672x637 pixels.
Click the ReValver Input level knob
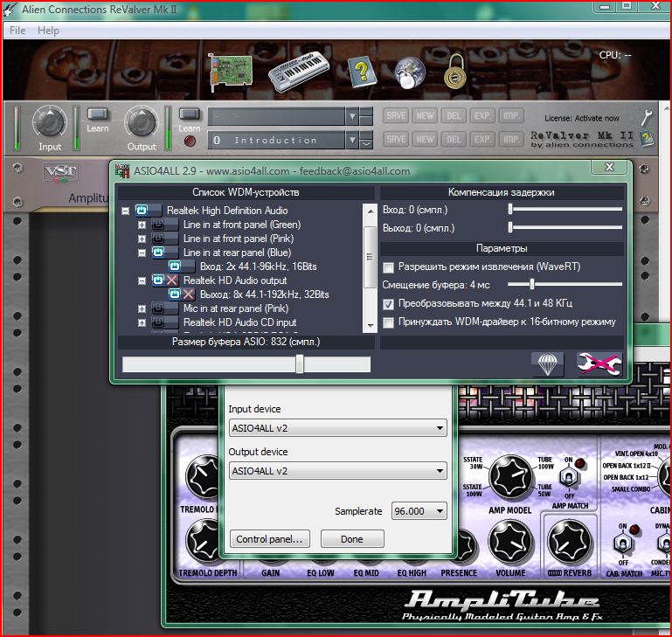coord(50,121)
